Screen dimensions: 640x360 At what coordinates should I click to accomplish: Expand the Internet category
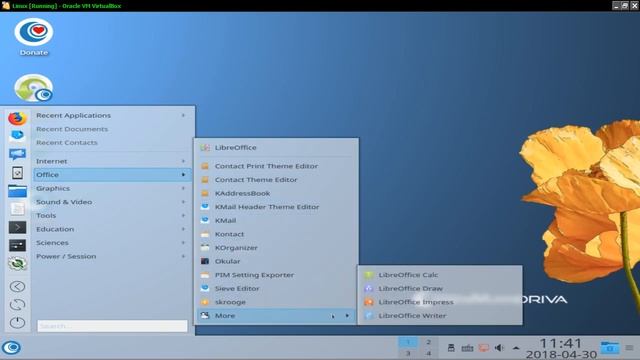tap(112, 161)
